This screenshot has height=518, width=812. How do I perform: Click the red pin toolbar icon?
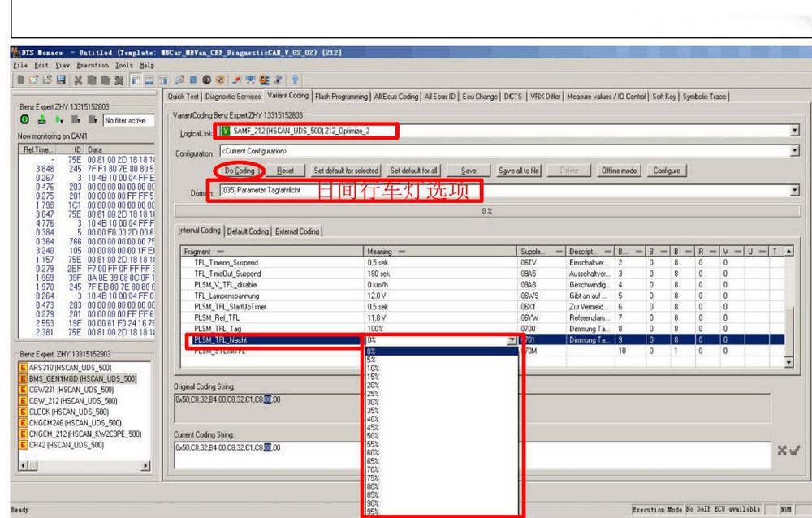click(236, 80)
